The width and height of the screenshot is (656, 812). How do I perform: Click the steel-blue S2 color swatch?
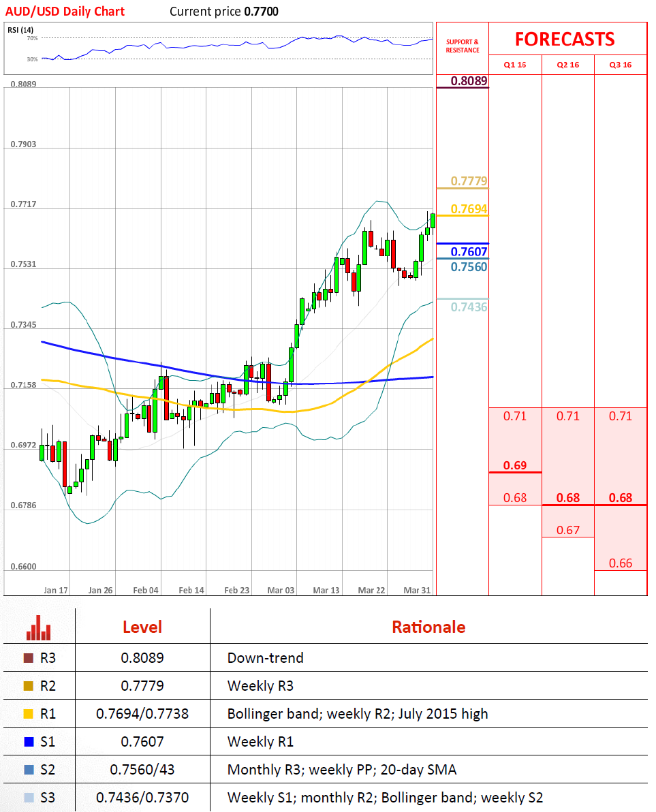tap(29, 770)
